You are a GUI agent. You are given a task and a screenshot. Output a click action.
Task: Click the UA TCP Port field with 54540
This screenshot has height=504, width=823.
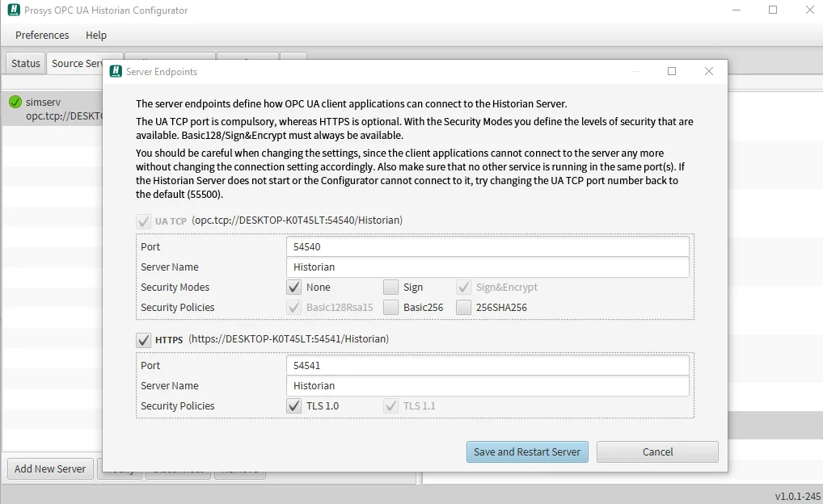487,246
